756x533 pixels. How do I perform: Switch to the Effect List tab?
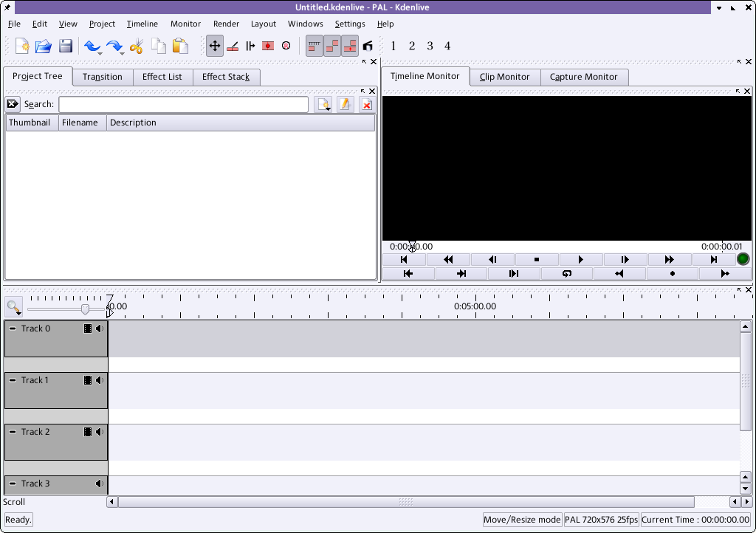162,77
